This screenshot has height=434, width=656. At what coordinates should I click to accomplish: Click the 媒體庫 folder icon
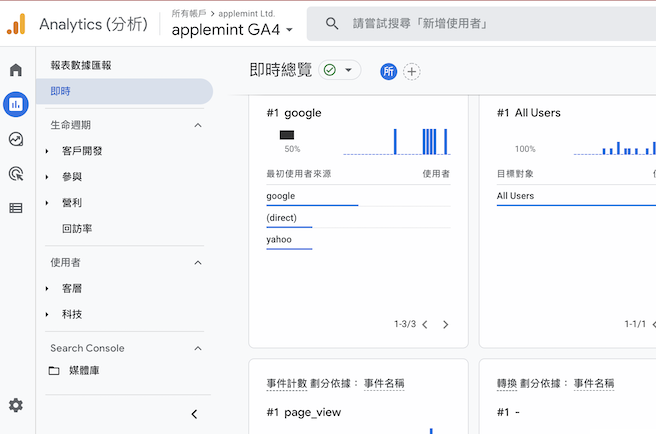pyautogui.click(x=54, y=370)
